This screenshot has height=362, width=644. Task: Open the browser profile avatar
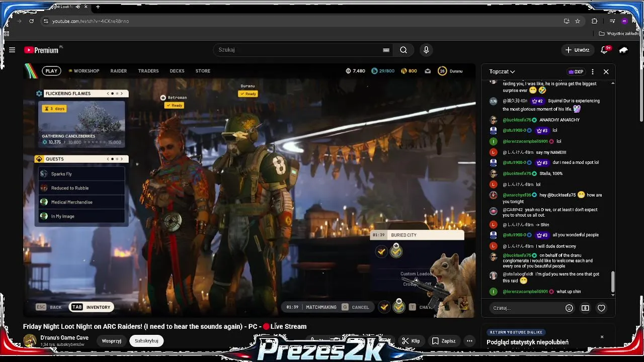click(x=624, y=21)
